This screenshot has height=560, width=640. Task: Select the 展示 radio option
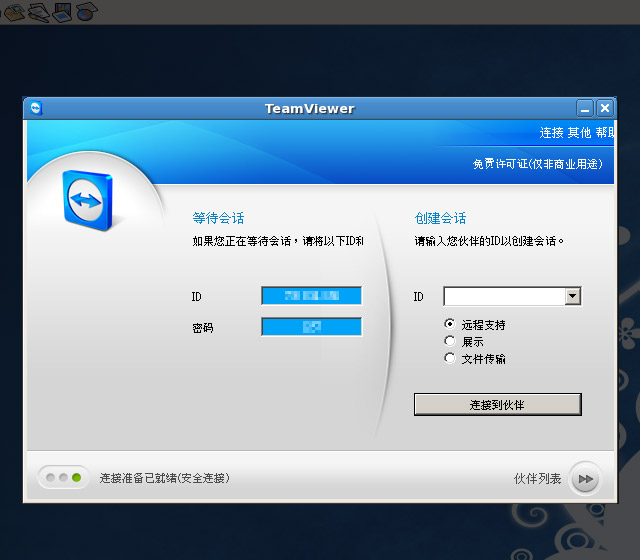click(449, 341)
